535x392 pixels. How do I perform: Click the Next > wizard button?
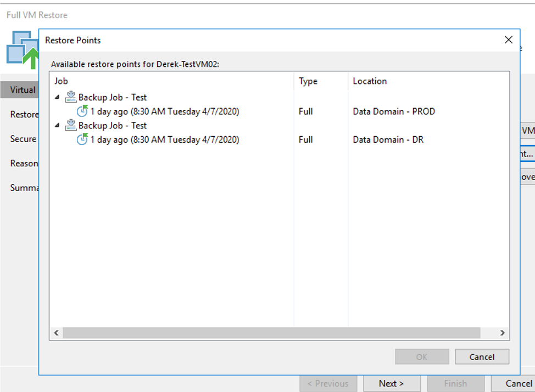pos(391,383)
